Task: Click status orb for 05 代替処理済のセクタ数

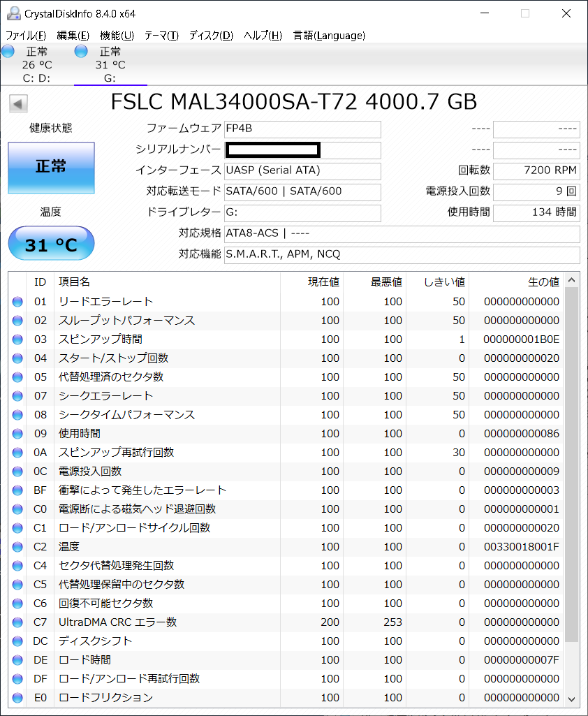Action: [17, 377]
